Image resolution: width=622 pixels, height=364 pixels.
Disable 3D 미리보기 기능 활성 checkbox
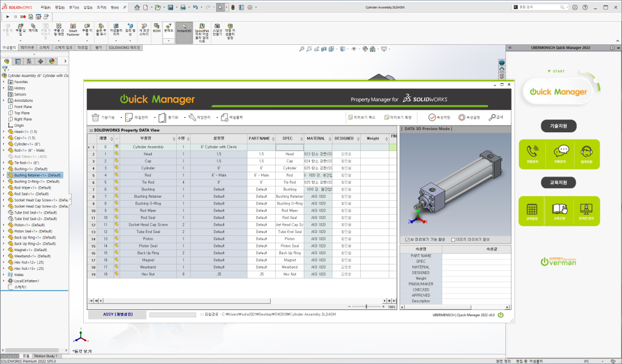(x=407, y=239)
